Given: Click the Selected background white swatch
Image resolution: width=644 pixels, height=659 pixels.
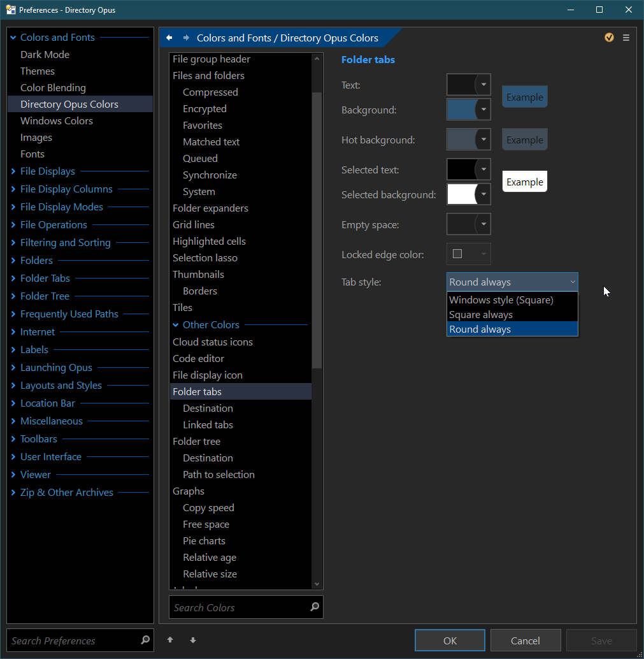Looking at the screenshot, I should tap(462, 194).
